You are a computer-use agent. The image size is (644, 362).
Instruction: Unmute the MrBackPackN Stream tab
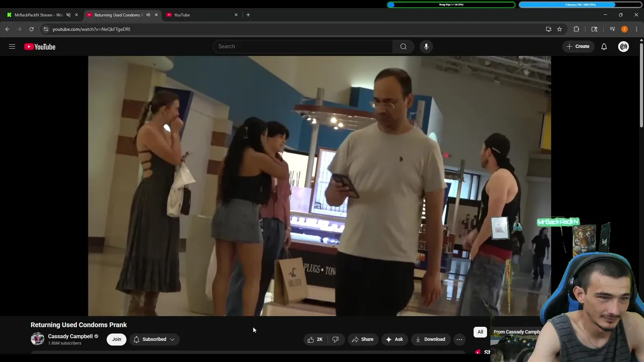point(68,15)
